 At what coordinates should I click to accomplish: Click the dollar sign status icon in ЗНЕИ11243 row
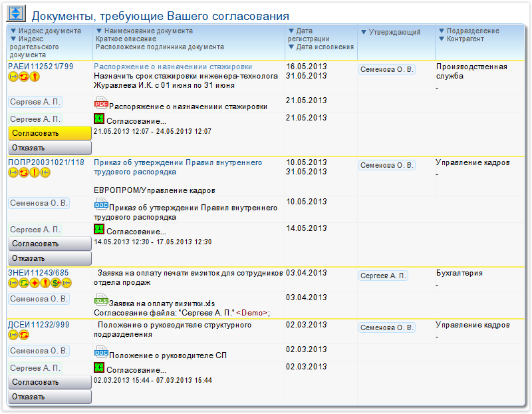[x=56, y=283]
